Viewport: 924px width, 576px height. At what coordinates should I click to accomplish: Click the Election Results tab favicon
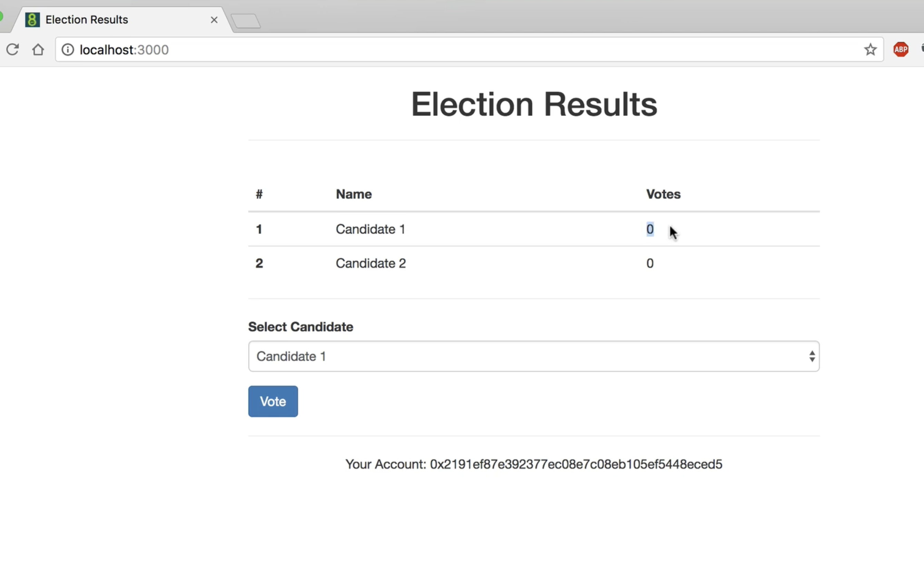click(x=32, y=20)
